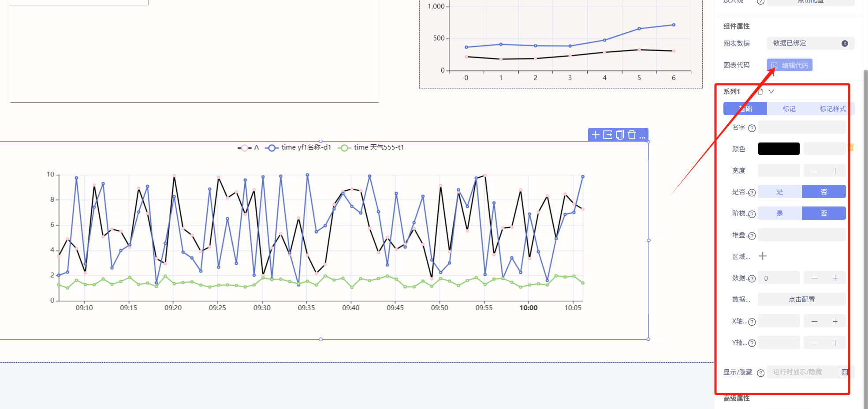Show help for 堆叠 field

pos(752,236)
